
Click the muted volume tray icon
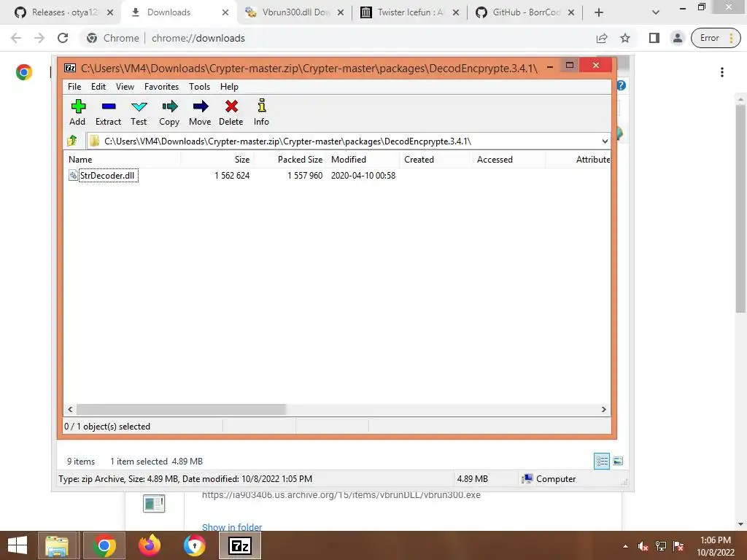click(x=643, y=546)
